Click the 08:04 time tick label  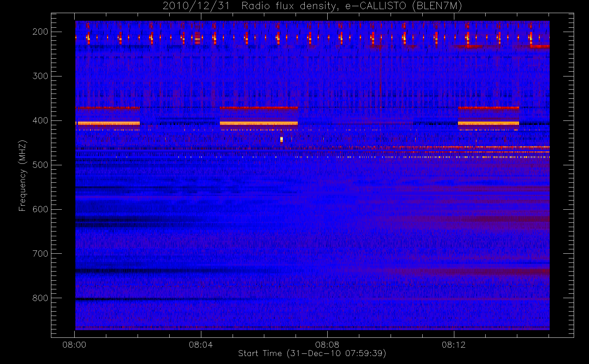[x=201, y=345]
